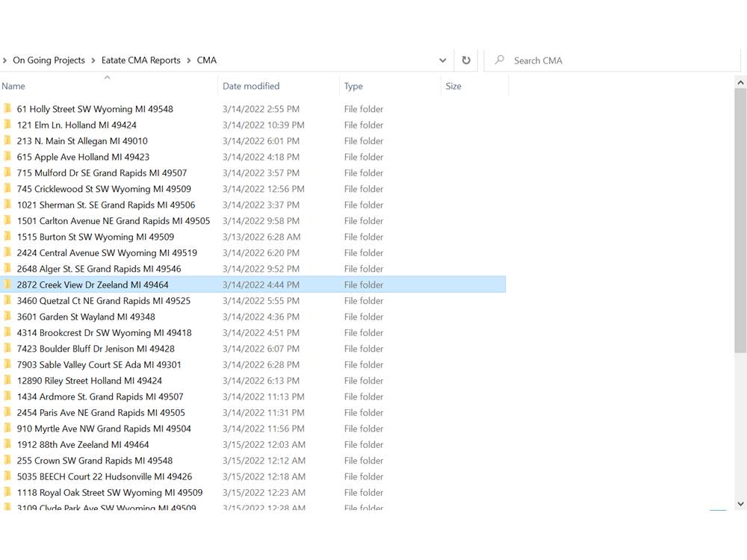Click 3460 Quetzal Ct NE Grand Rapids name
747x560 pixels.
[x=103, y=301]
